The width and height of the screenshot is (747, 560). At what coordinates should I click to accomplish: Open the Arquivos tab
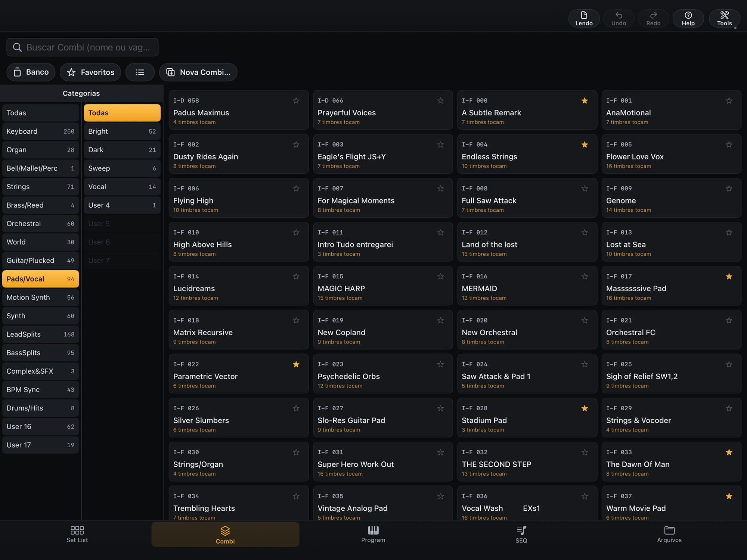tap(669, 535)
